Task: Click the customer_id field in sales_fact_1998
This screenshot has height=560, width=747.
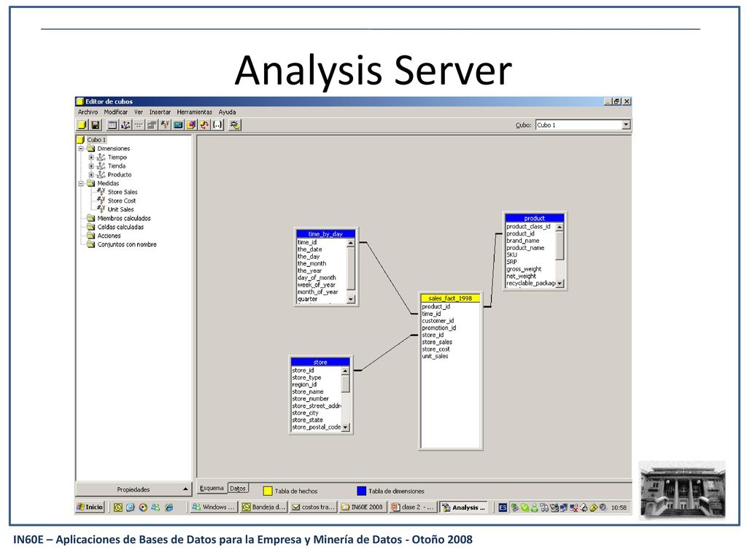Action: 438,321
